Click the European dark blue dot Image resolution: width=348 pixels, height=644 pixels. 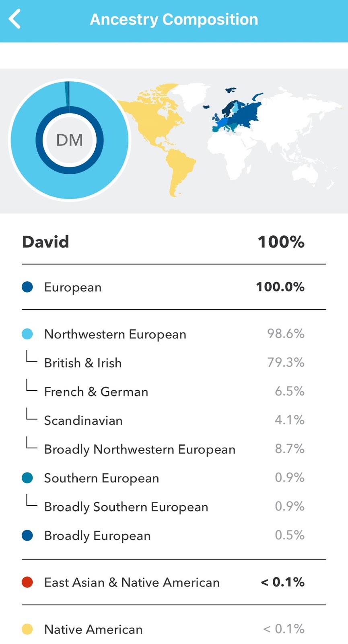pos(27,287)
